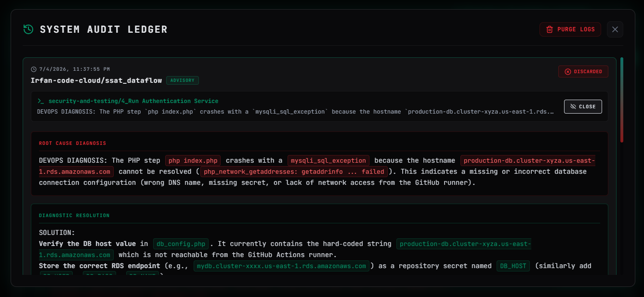This screenshot has width=644, height=297.
Task: Click the trash icon in Purge Logs
Action: click(x=550, y=29)
